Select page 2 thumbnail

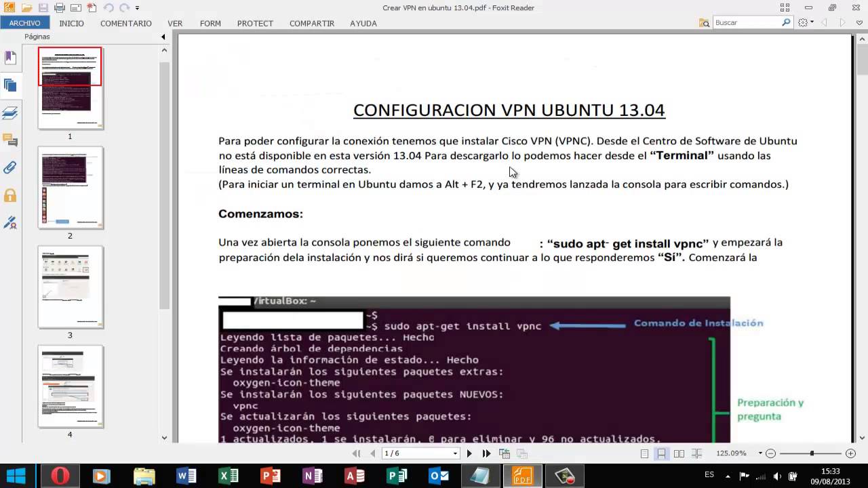(x=70, y=188)
